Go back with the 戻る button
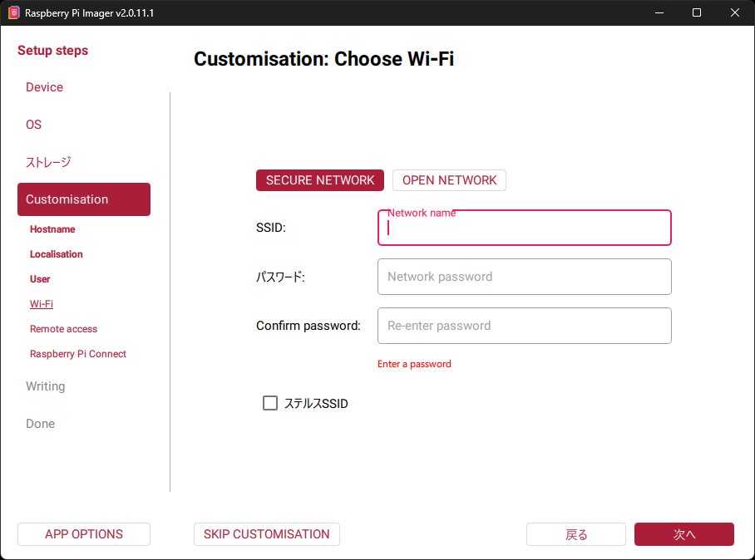The width and height of the screenshot is (755, 560). 576,534
